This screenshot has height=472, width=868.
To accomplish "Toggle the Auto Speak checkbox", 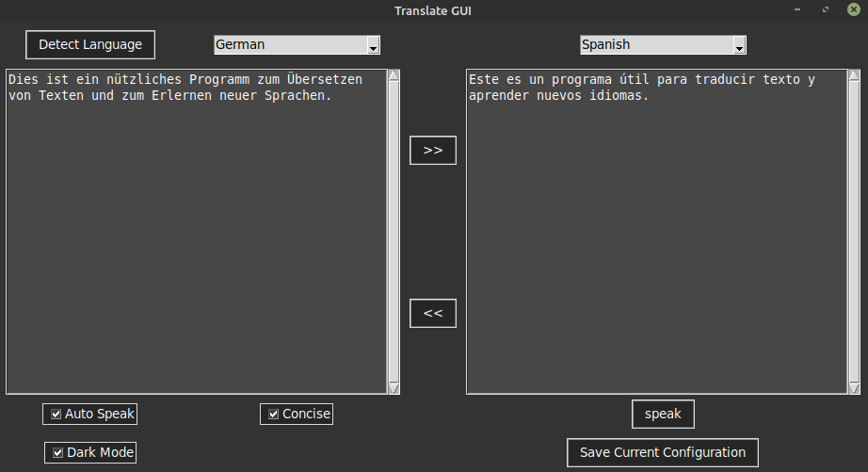I will tap(56, 414).
